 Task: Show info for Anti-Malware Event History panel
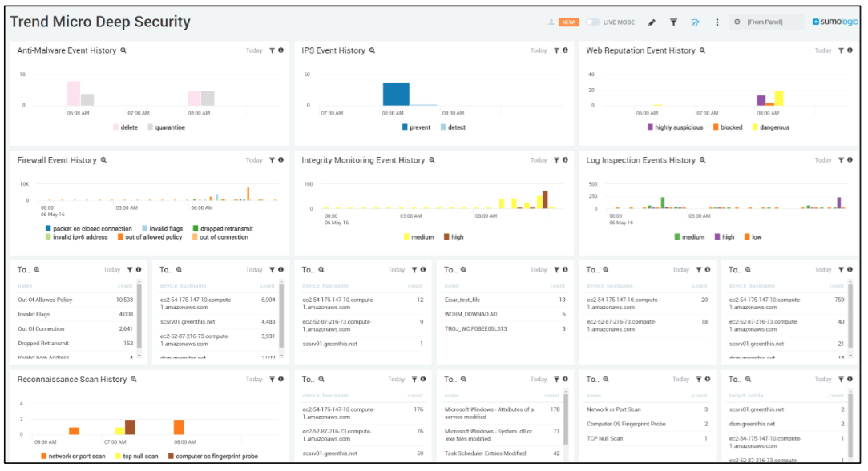(x=281, y=50)
